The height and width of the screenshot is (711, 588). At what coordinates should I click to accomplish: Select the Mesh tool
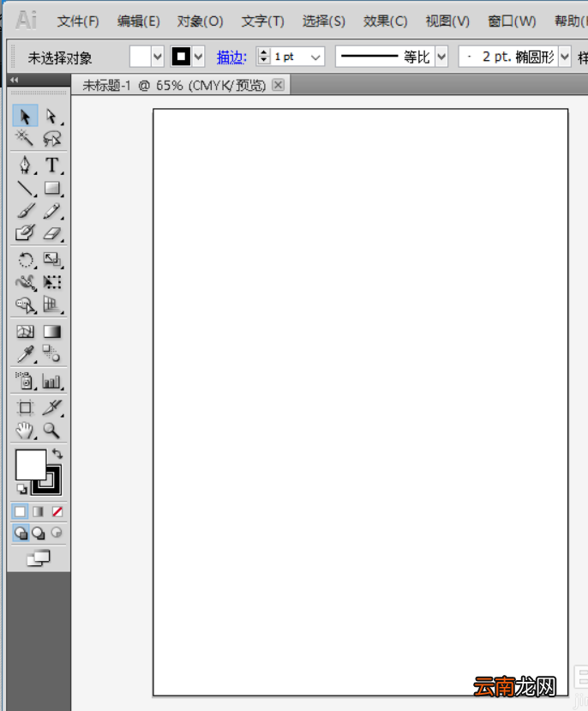tap(25, 331)
